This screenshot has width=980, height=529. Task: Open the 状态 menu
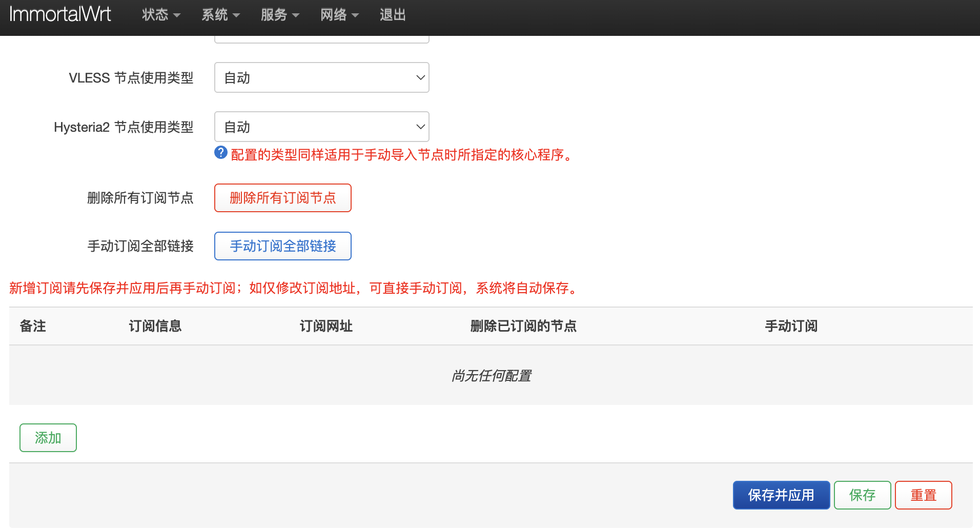point(161,15)
